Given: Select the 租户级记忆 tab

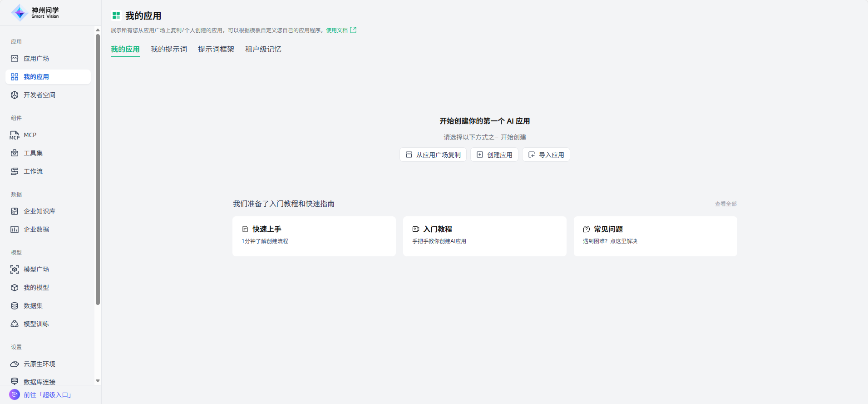Looking at the screenshot, I should [263, 49].
